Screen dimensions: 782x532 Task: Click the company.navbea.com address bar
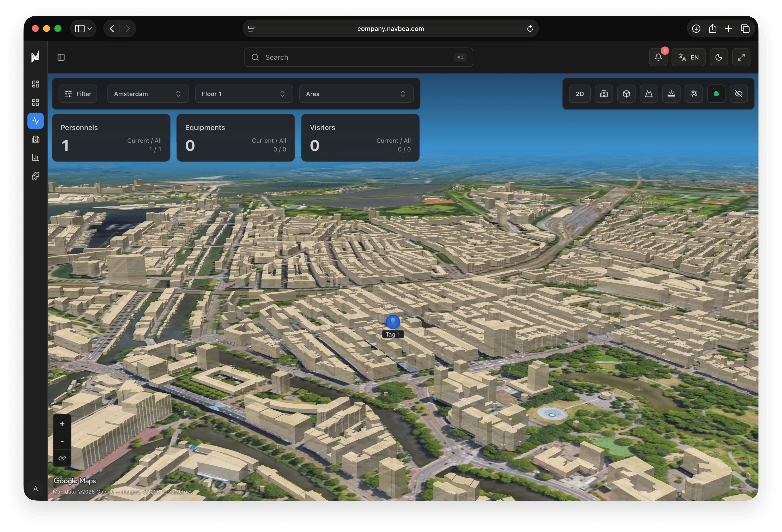(x=390, y=29)
